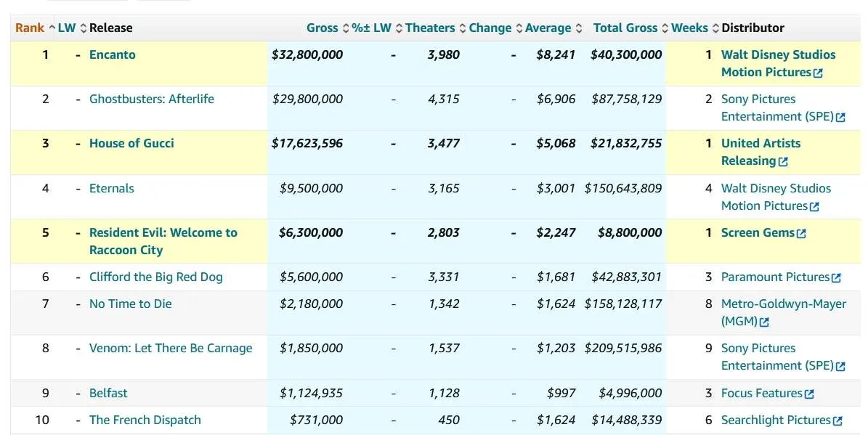Viewport: 868px width, 435px height.
Task: Open external link icon beside Walt Disney Encanto distributor
Action: (819, 73)
